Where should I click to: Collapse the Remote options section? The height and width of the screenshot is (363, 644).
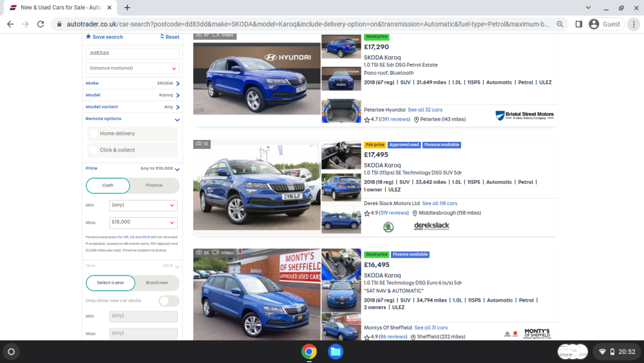(x=133, y=119)
